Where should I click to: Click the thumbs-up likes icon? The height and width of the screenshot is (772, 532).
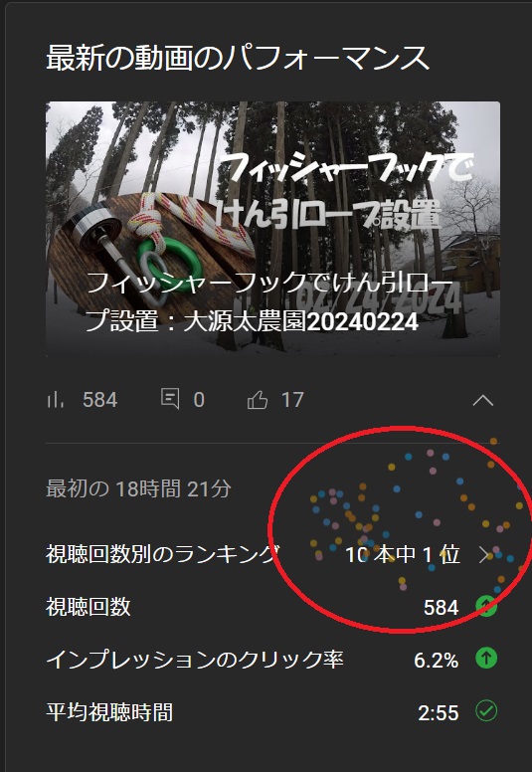tap(257, 400)
